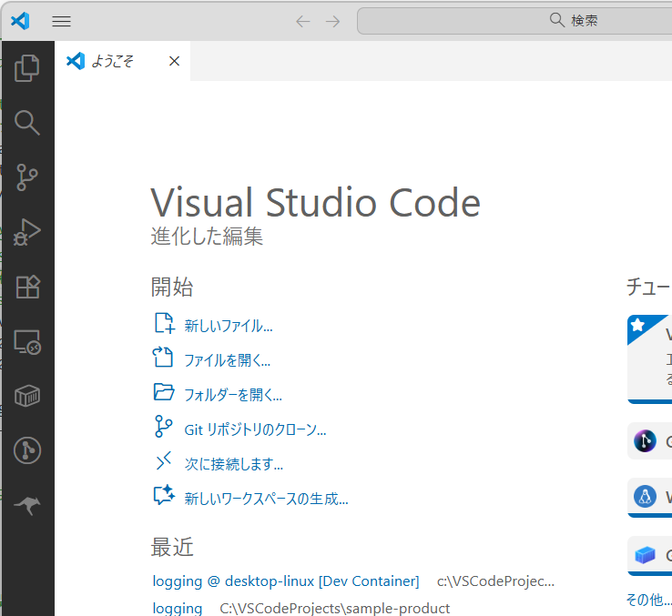Click the branch icon beside Git リポジトリのクローン
Screen dimensions: 672x616
(x=163, y=426)
